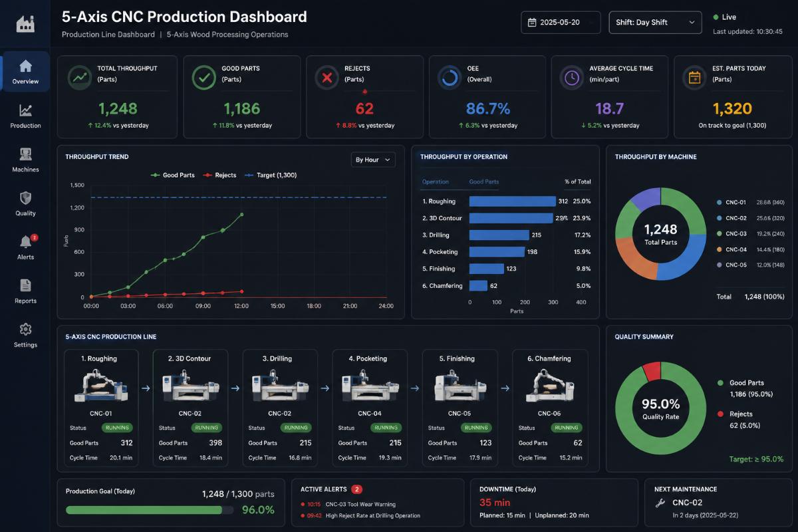The image size is (798, 532).
Task: Click the Roughing machine image
Action: tap(101, 386)
